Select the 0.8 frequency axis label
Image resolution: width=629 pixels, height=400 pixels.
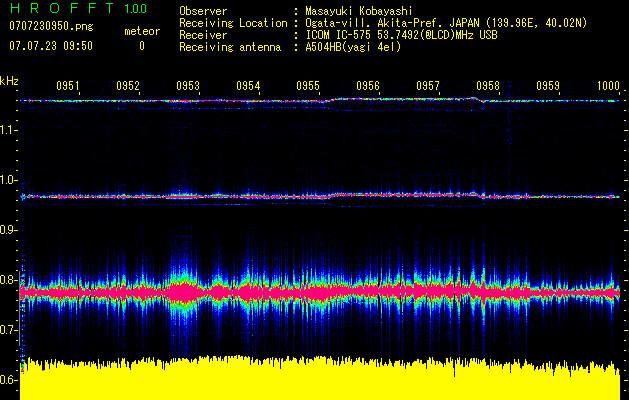coord(9,280)
